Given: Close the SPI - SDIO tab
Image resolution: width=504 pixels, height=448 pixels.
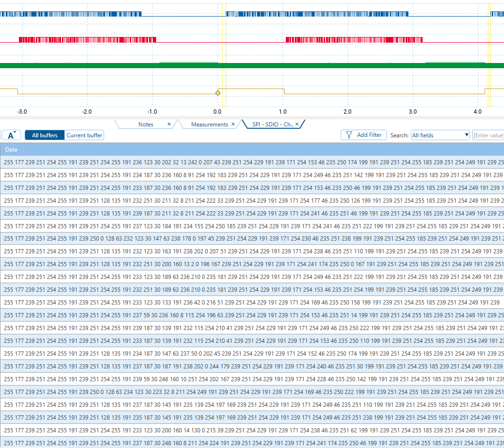Looking at the screenshot, I should [x=297, y=125].
